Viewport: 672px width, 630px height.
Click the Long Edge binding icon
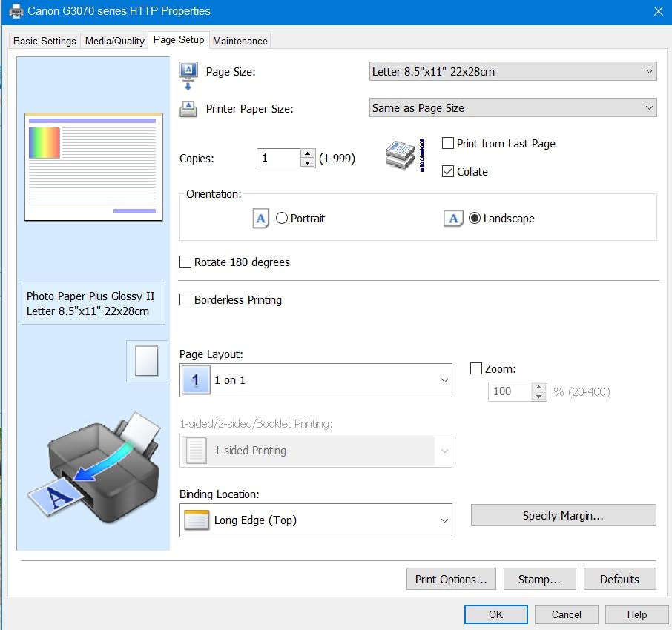[197, 520]
